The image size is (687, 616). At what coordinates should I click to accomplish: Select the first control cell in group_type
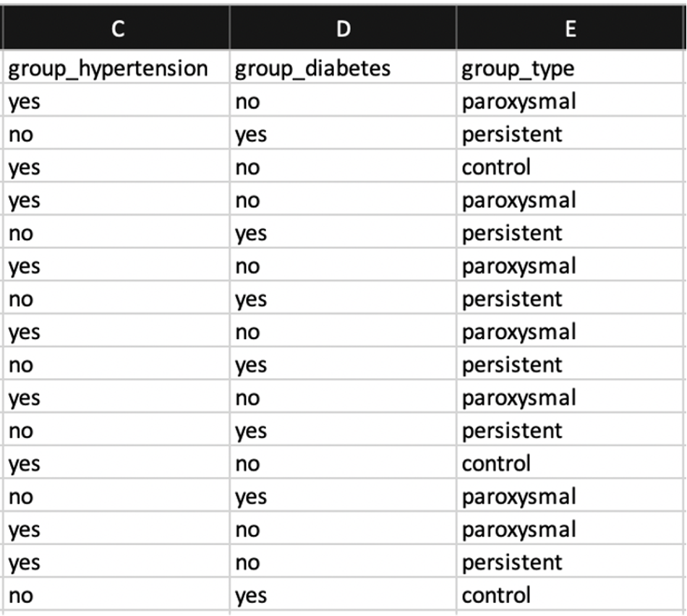pos(570,167)
